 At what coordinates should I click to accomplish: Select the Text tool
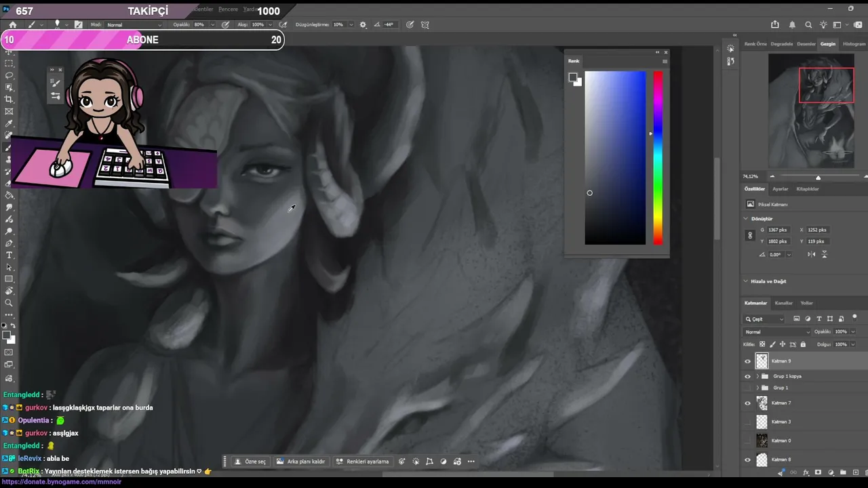(9, 255)
